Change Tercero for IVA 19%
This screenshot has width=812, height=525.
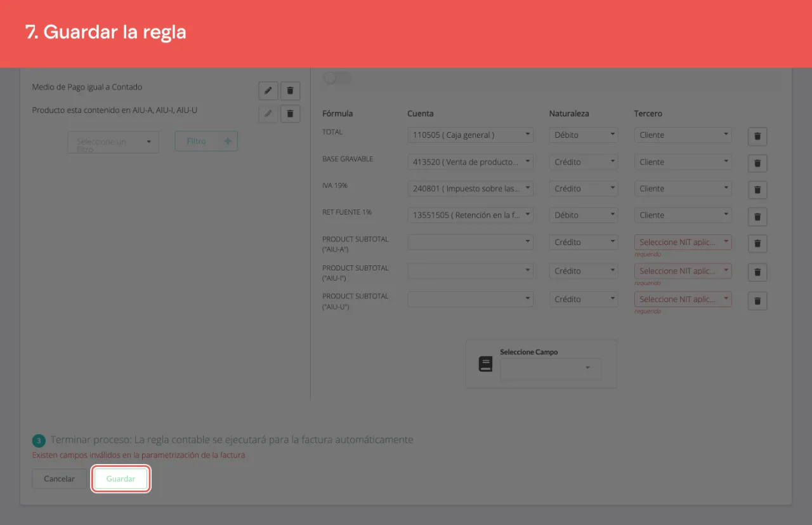click(x=683, y=189)
